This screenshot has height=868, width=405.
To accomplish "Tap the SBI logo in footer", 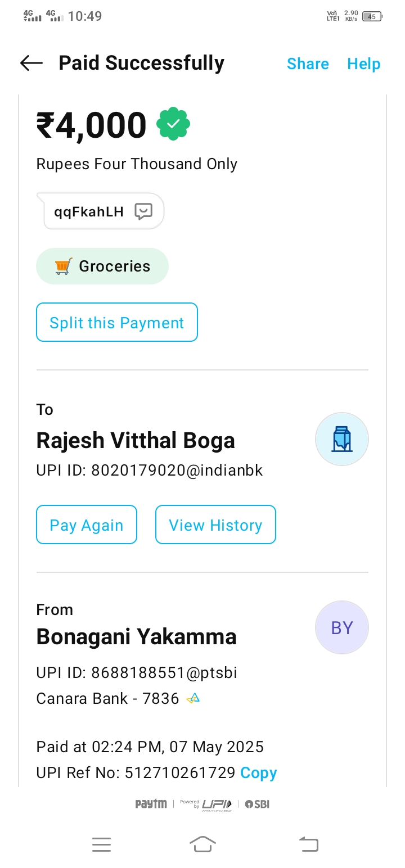I will point(257,804).
